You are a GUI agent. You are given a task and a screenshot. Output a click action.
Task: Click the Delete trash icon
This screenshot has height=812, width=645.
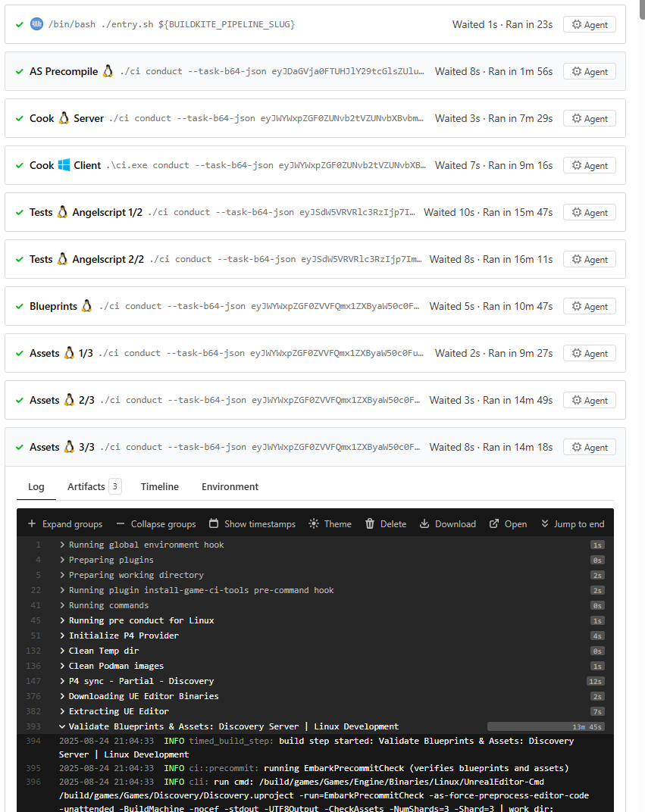click(370, 523)
